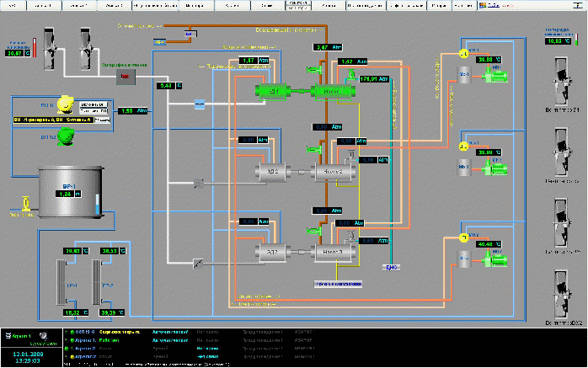This screenshot has height=368, width=588.
Task: Click the fan nearest the 10,67 °C reading
Action: 51,48
